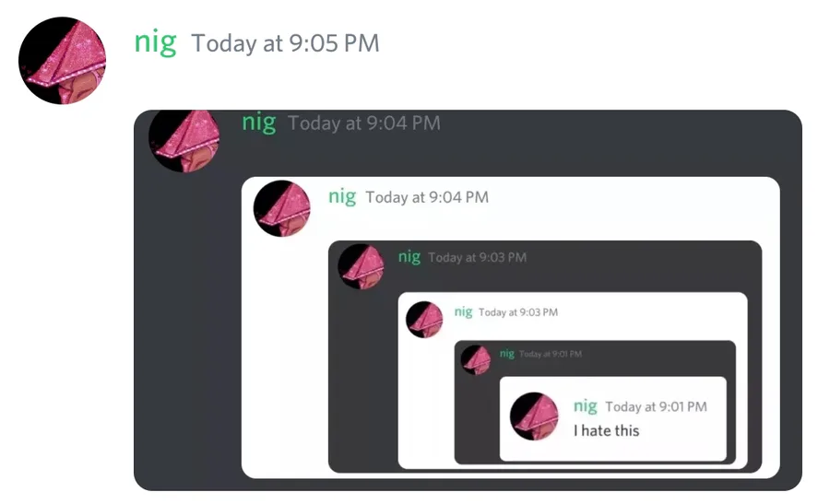This screenshot has height=504, width=830.
Task: Click username nig in the white 9:03 PM card
Action: tap(463, 312)
